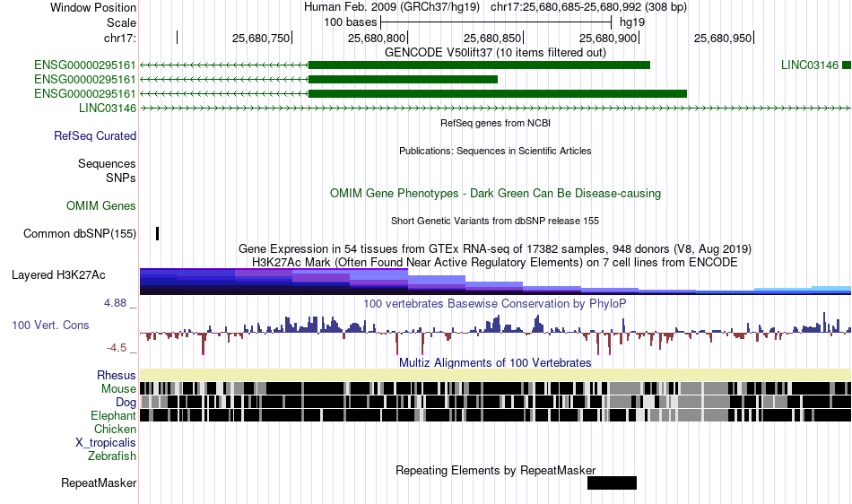Open Publications: Sequences in Scientific Articles title
The height and width of the screenshot is (504, 852).
tap(495, 151)
